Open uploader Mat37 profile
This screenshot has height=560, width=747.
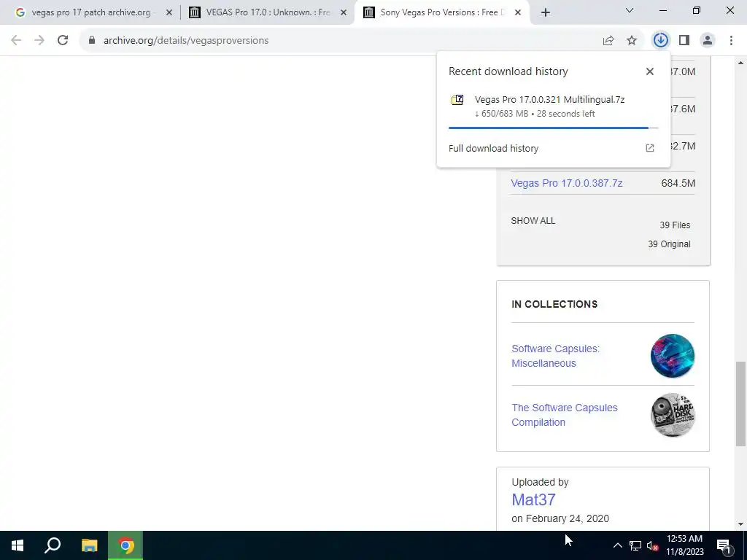[533, 499]
